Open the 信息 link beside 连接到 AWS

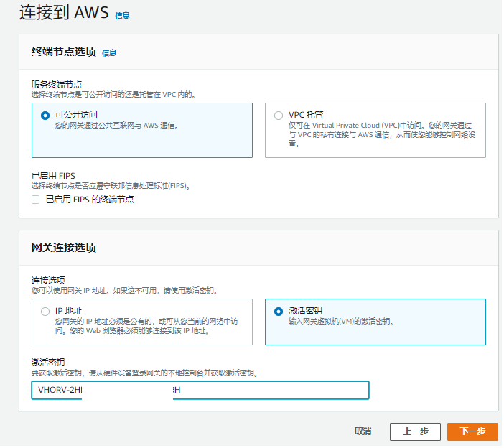[123, 15]
